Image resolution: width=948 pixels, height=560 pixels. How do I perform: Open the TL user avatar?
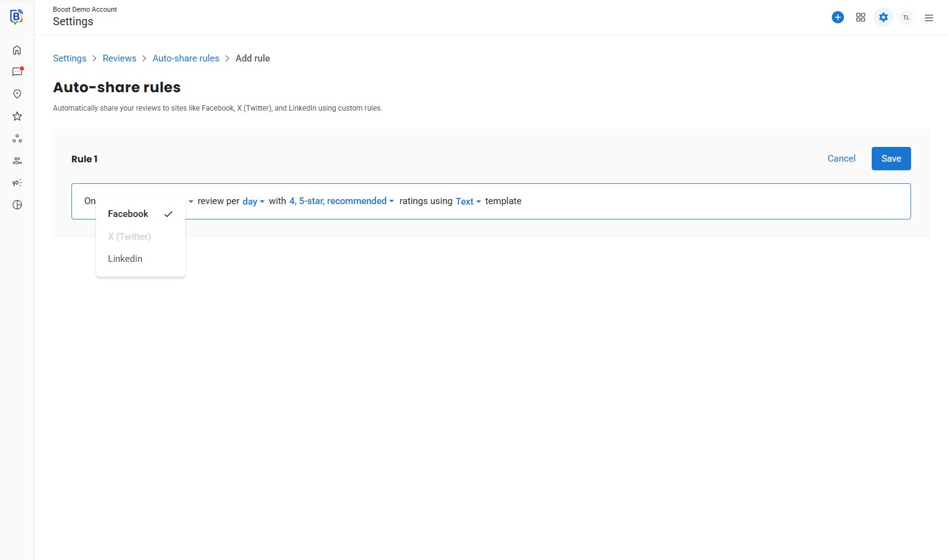(x=906, y=17)
